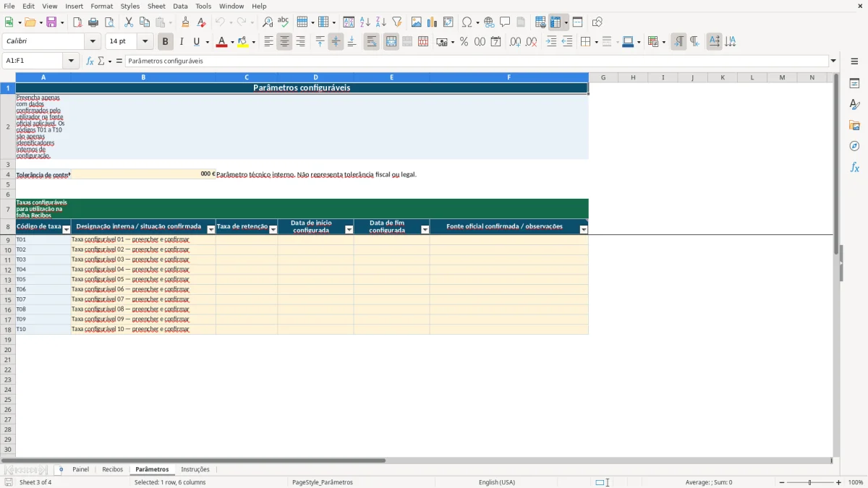Open the sidebar Properties panel
Viewport: 868px width, 488px height.
[854, 83]
